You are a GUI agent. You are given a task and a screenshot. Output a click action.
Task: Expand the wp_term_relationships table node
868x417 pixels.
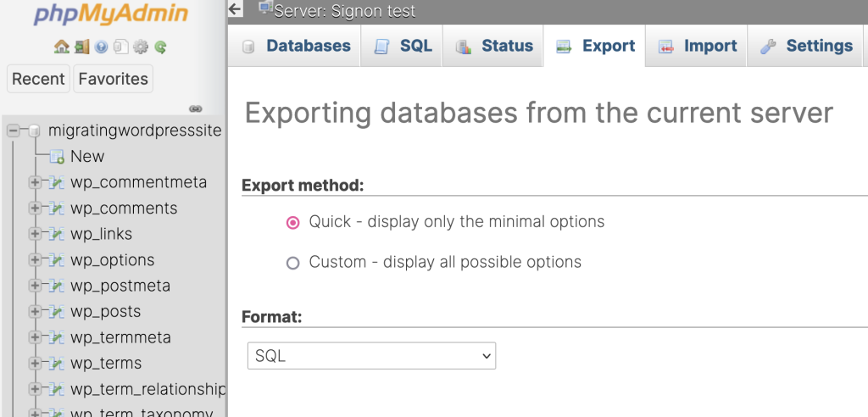(34, 389)
